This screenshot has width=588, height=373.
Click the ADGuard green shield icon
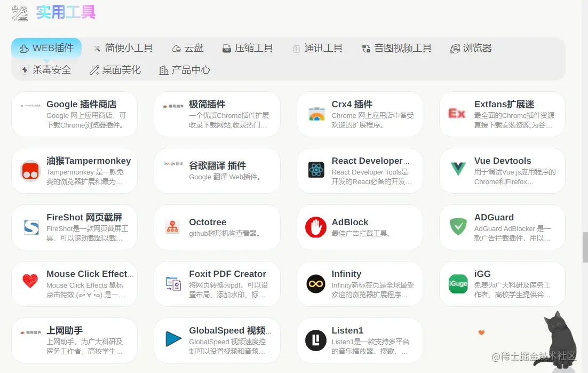[x=458, y=226]
